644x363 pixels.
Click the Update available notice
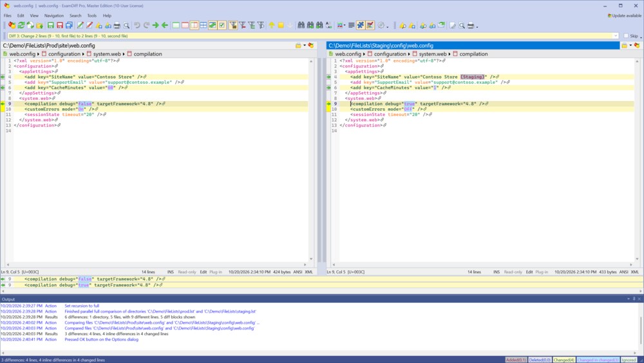click(x=624, y=15)
